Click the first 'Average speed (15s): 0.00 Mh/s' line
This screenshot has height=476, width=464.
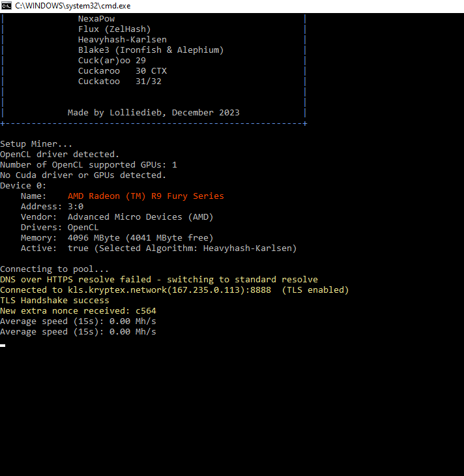tap(78, 321)
